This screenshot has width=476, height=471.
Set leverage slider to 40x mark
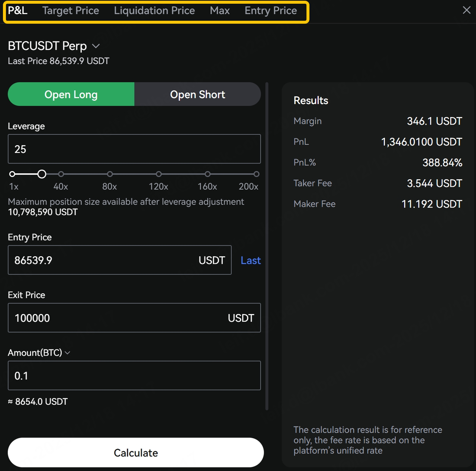[x=61, y=174]
